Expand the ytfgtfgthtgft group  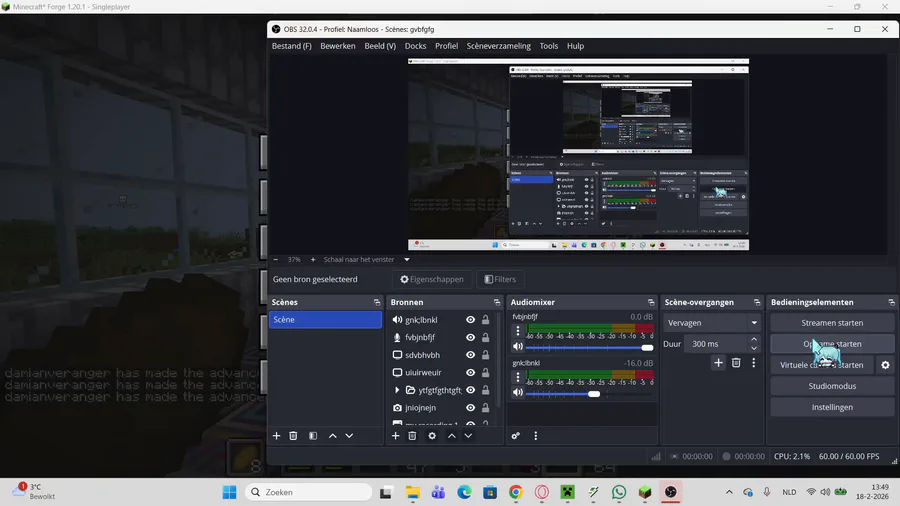pyautogui.click(x=397, y=390)
